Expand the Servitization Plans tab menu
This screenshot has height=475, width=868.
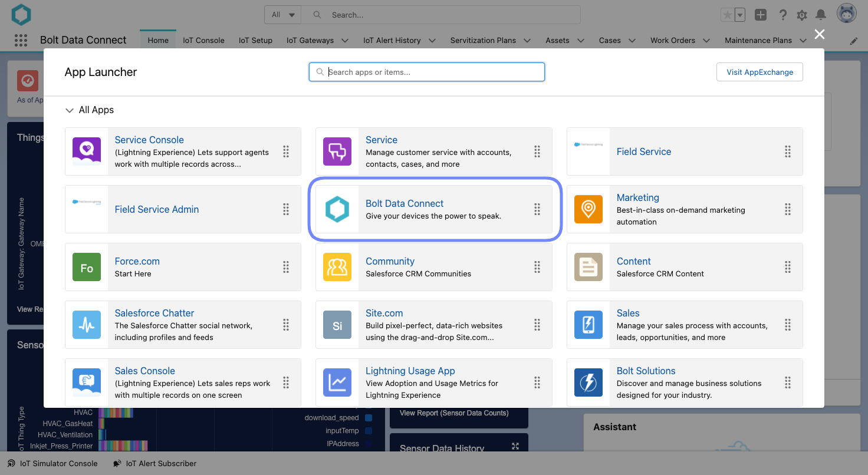click(527, 41)
